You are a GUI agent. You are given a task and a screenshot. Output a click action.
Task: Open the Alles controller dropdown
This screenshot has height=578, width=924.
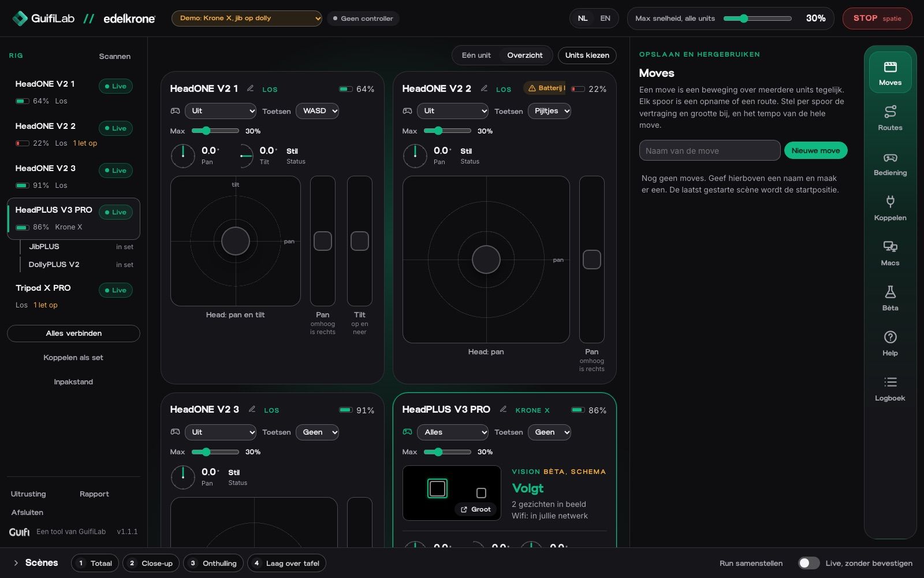click(453, 432)
